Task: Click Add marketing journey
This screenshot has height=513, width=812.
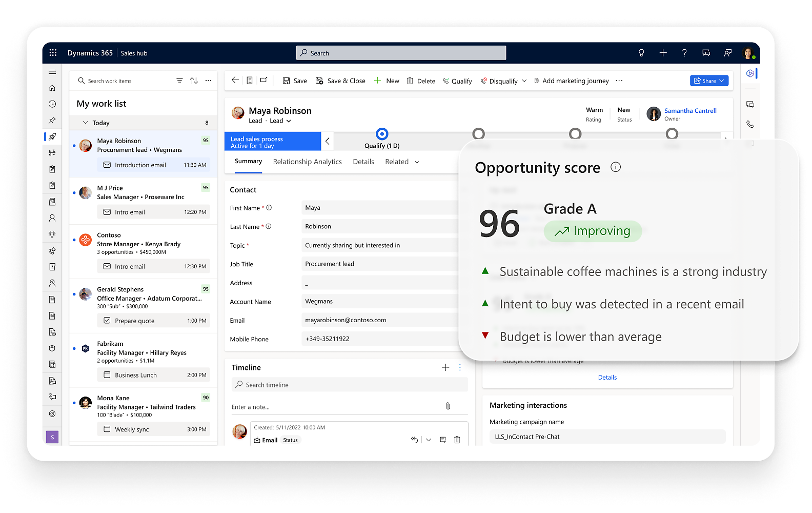Action: click(x=571, y=81)
